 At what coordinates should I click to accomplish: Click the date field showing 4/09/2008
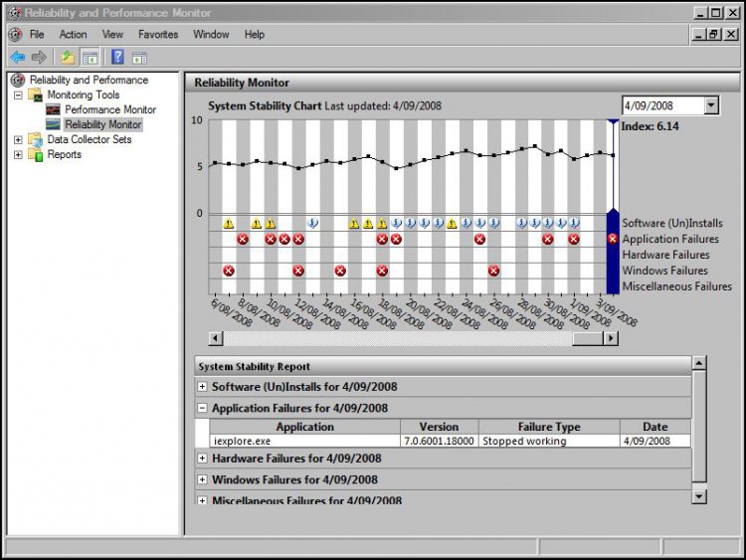pos(662,105)
